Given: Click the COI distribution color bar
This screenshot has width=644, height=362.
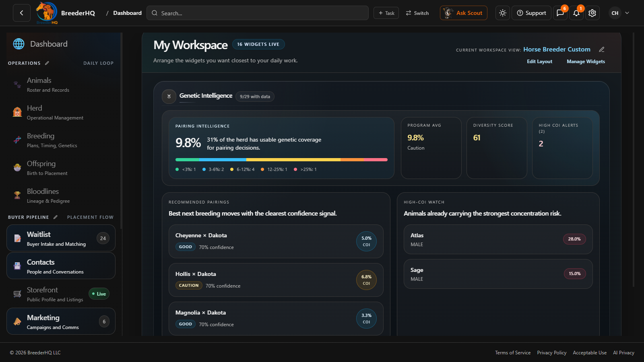Looking at the screenshot, I should tap(281, 160).
